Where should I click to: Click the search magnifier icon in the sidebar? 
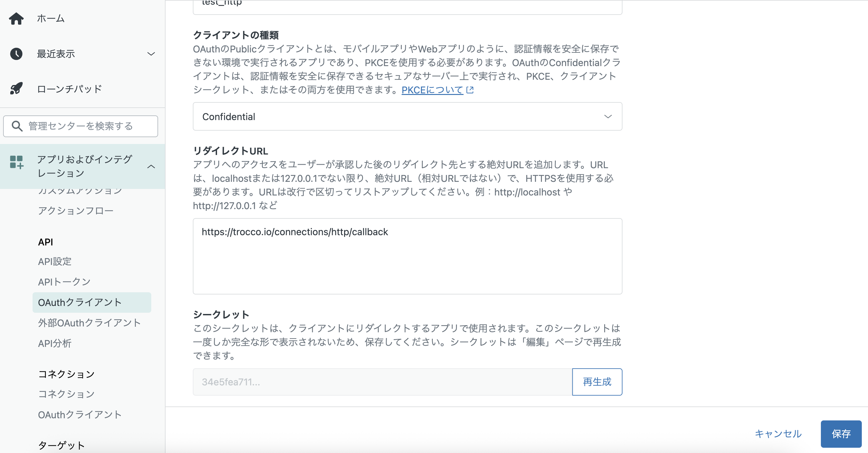pyautogui.click(x=16, y=126)
